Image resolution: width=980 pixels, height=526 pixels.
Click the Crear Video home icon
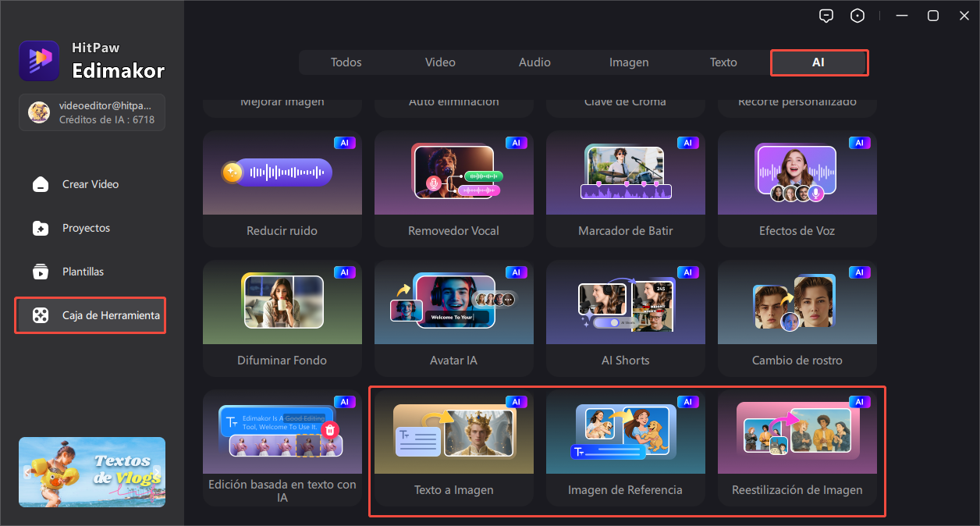pos(40,184)
